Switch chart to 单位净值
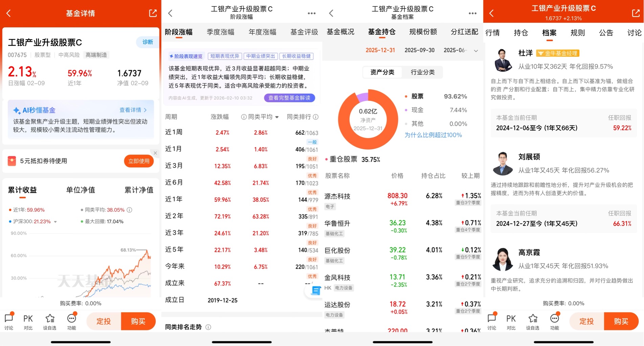 click(x=81, y=190)
